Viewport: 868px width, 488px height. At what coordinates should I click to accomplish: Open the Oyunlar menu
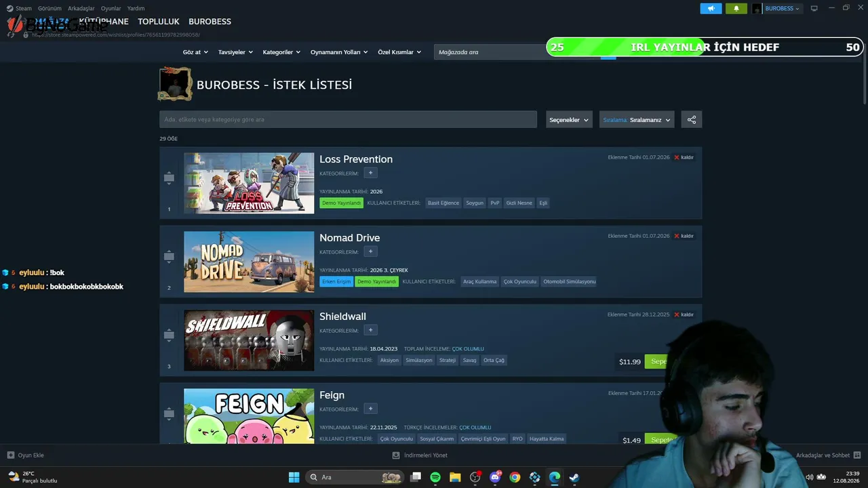pyautogui.click(x=111, y=8)
